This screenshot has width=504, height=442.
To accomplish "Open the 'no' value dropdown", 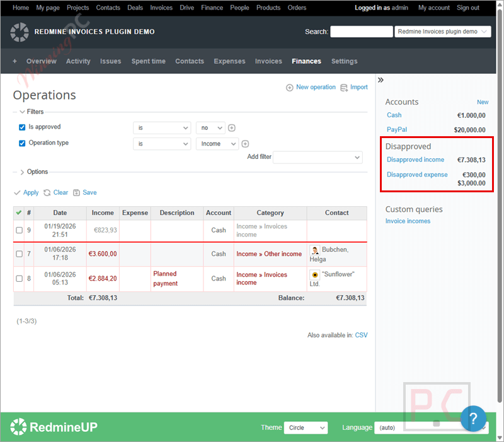I will pyautogui.click(x=210, y=128).
